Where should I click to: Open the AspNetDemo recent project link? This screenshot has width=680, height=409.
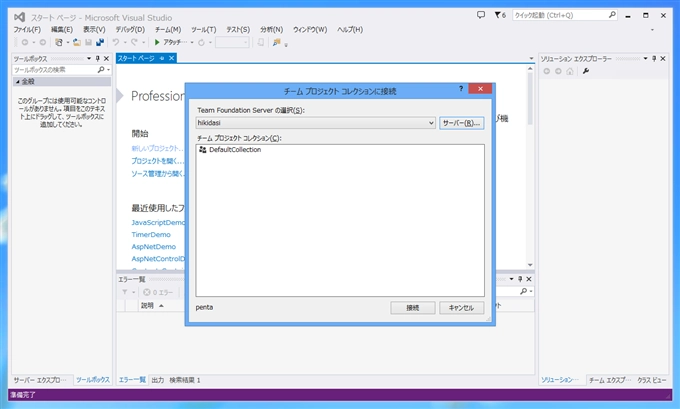tap(154, 247)
